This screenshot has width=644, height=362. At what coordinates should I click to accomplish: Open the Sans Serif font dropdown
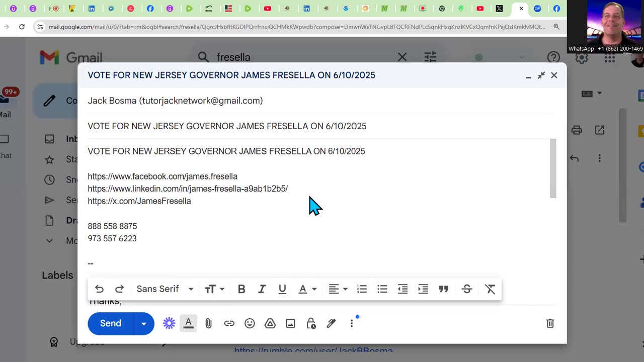(x=165, y=289)
